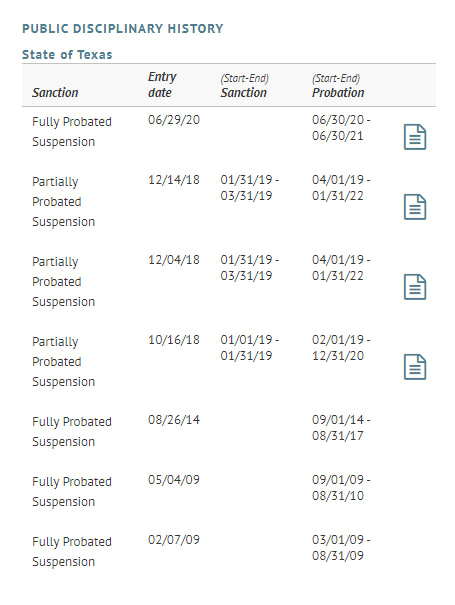This screenshot has width=455, height=605.
Task: Click Fully Probated Suspension dated 08/26/14
Action: 72,432
